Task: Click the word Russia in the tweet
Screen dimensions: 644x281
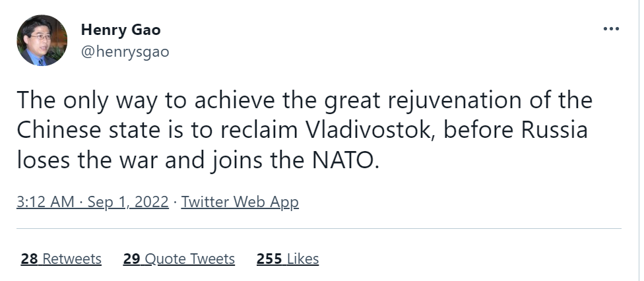Action: click(x=551, y=130)
